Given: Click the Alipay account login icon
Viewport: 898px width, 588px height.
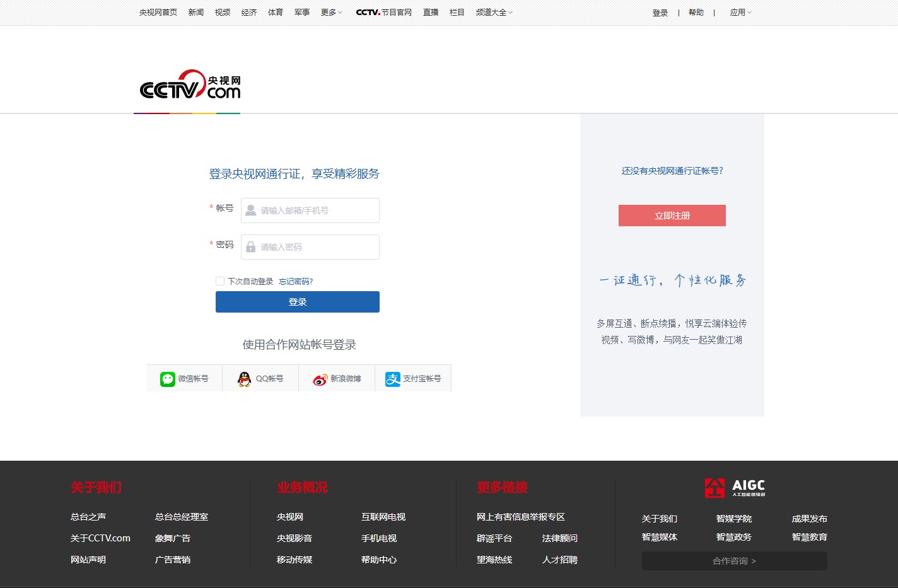Looking at the screenshot, I should [x=393, y=379].
